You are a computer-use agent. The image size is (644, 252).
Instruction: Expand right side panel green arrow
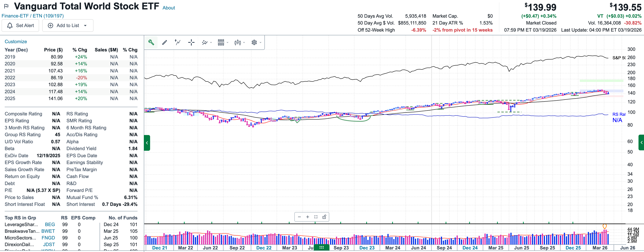(x=641, y=142)
